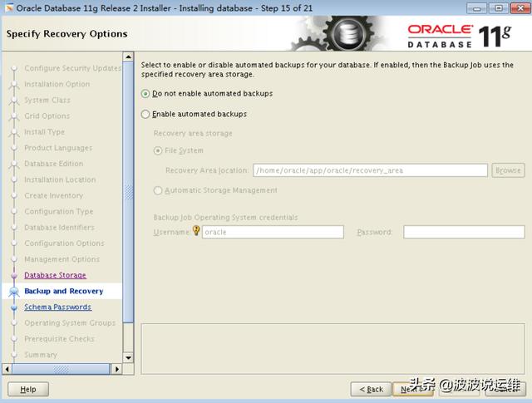The image size is (532, 403).
Task: Click the horizontal scrollbar thumb under steps
Action: click(x=61, y=369)
